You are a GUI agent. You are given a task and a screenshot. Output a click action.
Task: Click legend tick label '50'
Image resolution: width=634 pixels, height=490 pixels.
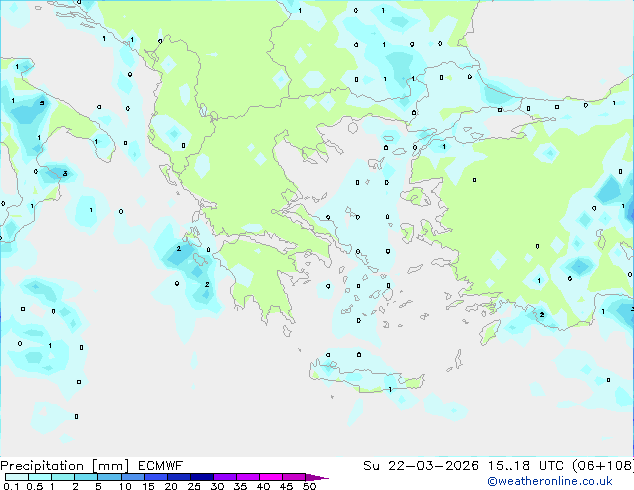(309, 486)
